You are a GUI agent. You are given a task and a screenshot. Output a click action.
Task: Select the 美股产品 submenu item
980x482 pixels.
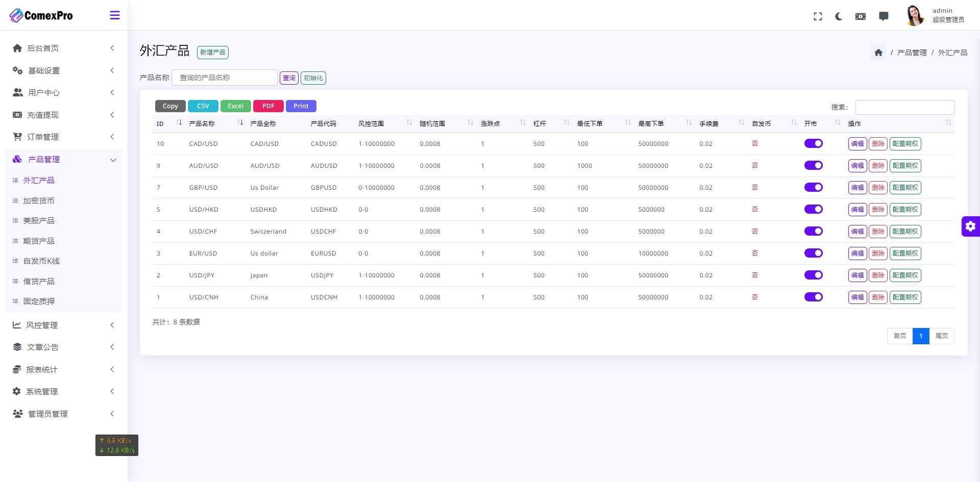[x=39, y=220]
